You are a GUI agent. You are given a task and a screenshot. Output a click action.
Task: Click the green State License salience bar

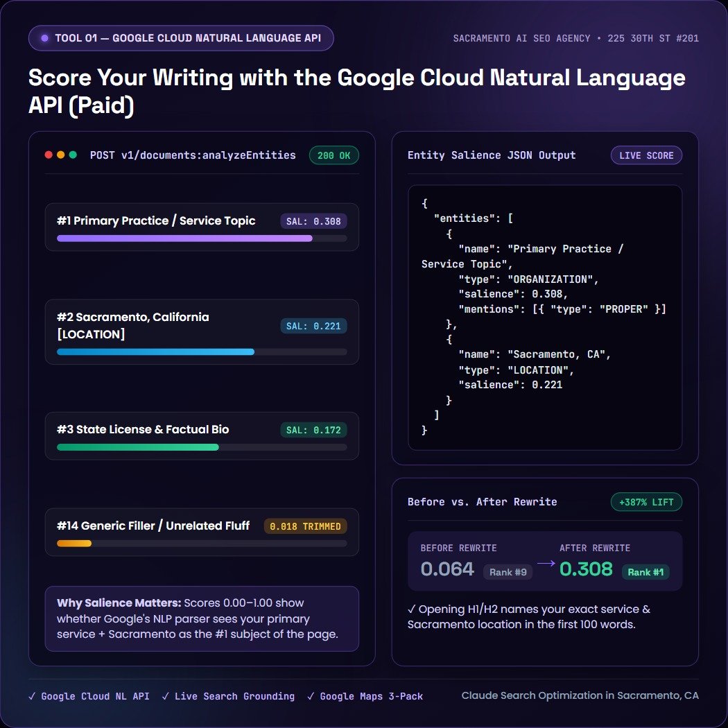click(138, 447)
